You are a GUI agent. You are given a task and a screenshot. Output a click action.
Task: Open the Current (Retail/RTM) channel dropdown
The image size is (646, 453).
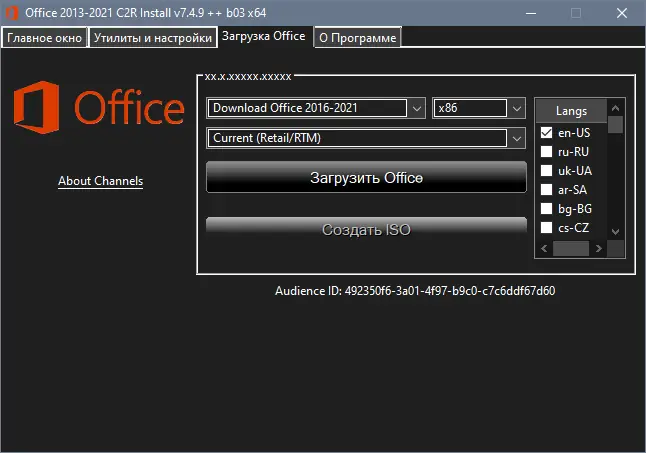pyautogui.click(x=366, y=138)
